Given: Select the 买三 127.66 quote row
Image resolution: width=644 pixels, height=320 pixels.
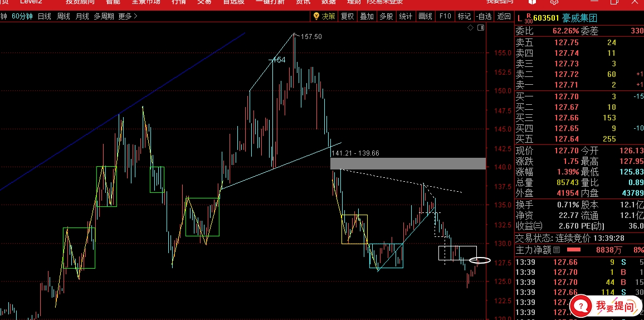Looking at the screenshot, I should (x=579, y=118).
